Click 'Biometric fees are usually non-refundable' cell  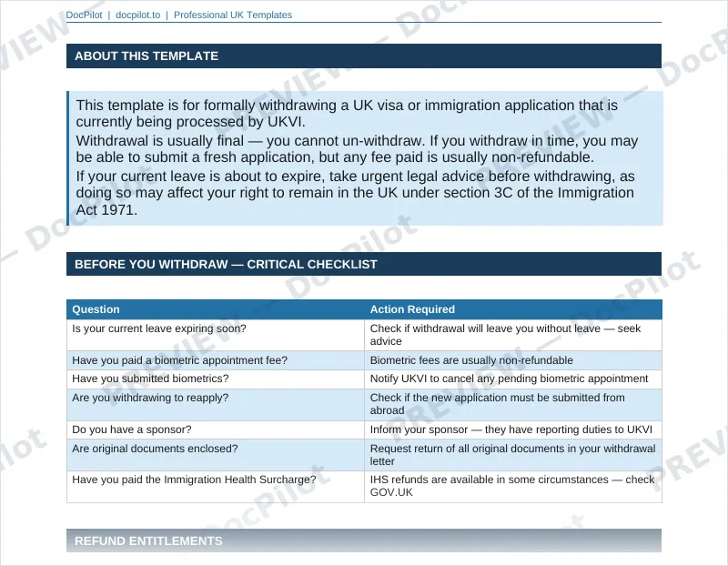click(x=513, y=360)
